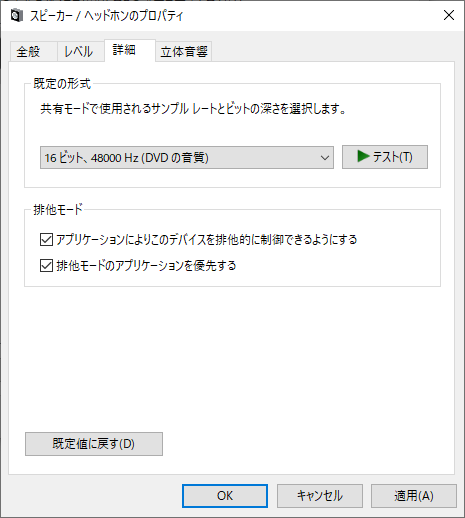This screenshot has height=518, width=465.
Task: Click the 共有モードで使用される description text
Action: click(193, 109)
